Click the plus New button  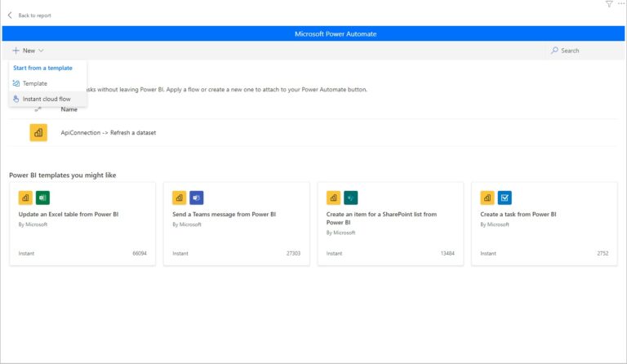(16, 51)
